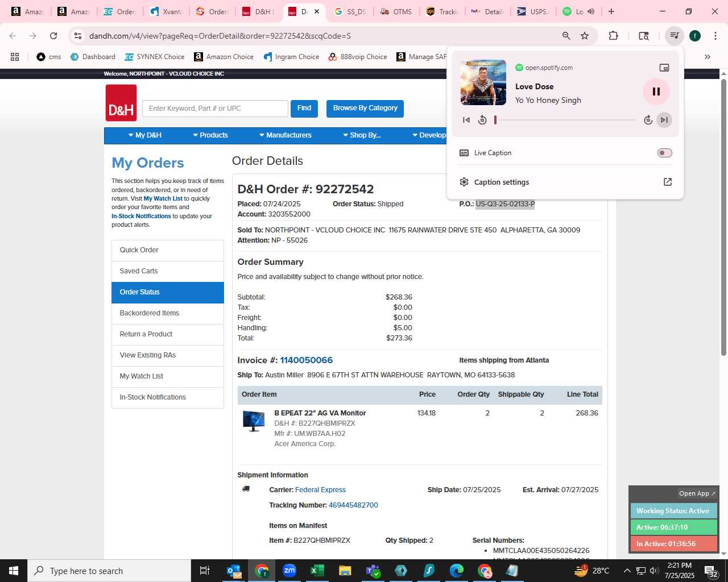728x582 pixels.
Task: Open Caption settings external link icon
Action: click(x=668, y=182)
